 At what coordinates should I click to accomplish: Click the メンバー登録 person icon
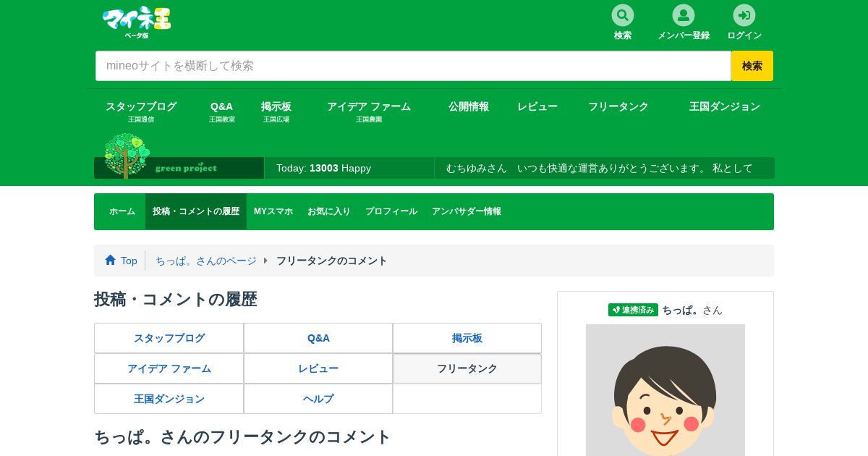pyautogui.click(x=683, y=15)
